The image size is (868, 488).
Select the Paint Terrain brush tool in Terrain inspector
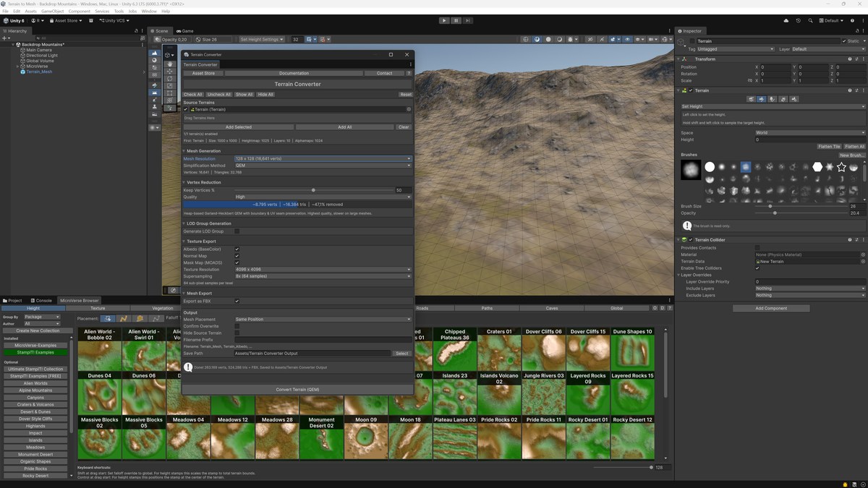[761, 98]
